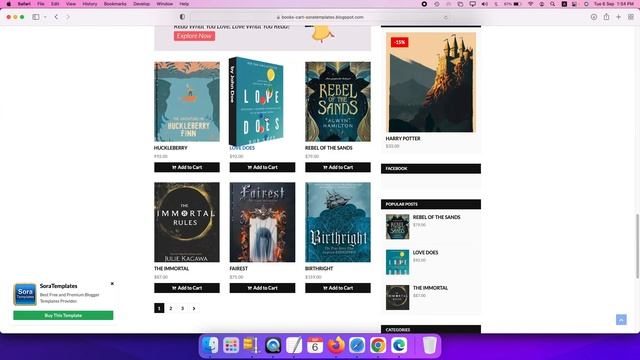The width and height of the screenshot is (640, 360).
Task: Open the sidebar options dropdown arrow
Action: click(x=45, y=17)
